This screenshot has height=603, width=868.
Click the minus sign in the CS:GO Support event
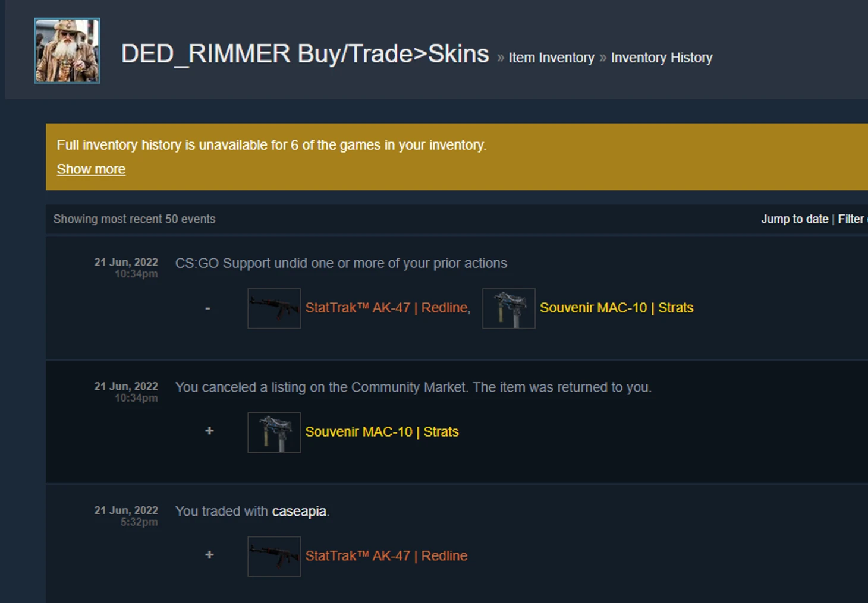pyautogui.click(x=207, y=308)
